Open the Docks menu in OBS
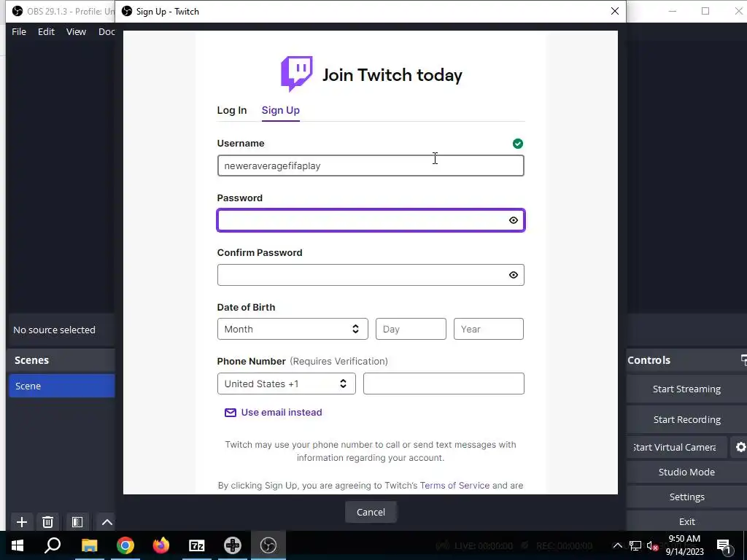 click(107, 31)
